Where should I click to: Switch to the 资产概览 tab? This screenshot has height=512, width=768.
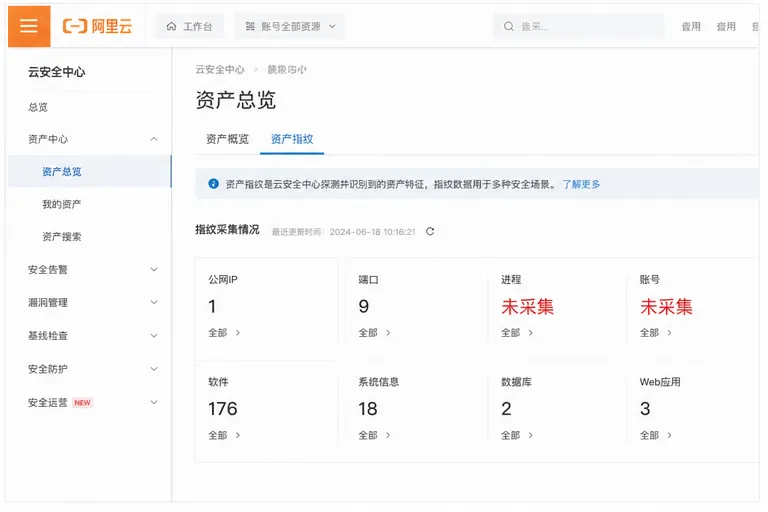[227, 139]
